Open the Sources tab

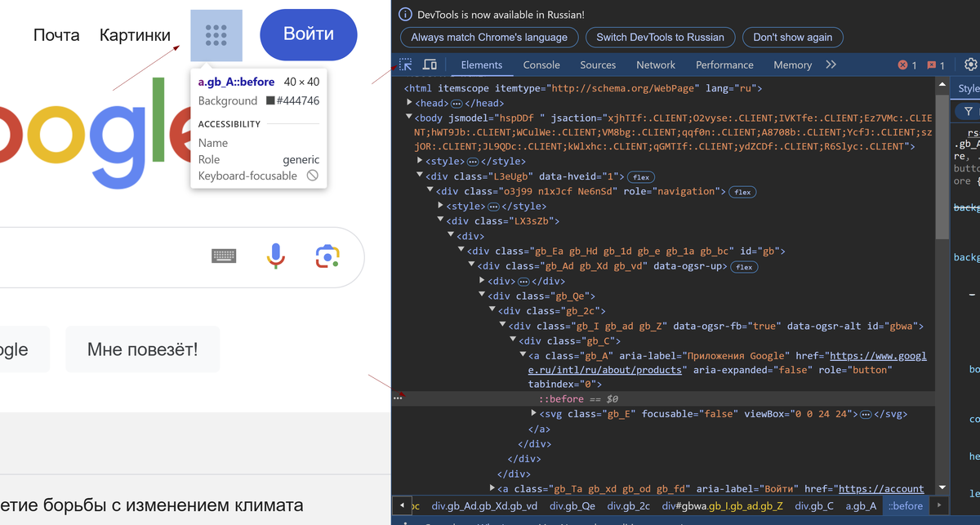[x=598, y=65]
